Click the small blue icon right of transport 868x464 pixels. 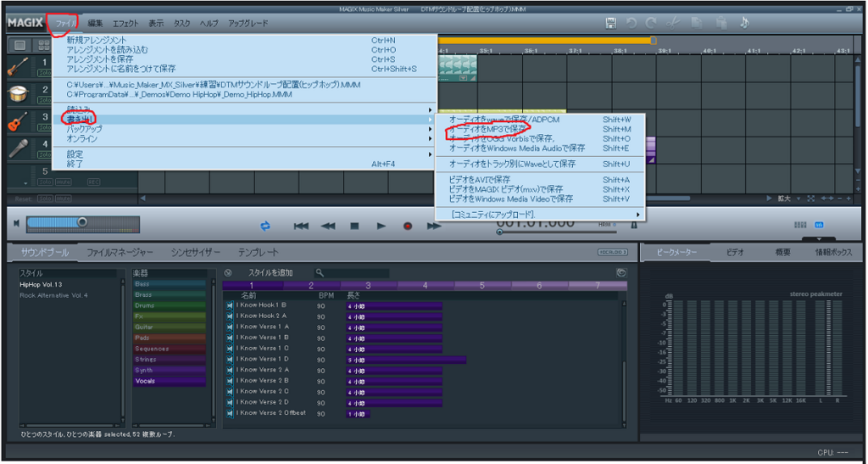(x=819, y=225)
